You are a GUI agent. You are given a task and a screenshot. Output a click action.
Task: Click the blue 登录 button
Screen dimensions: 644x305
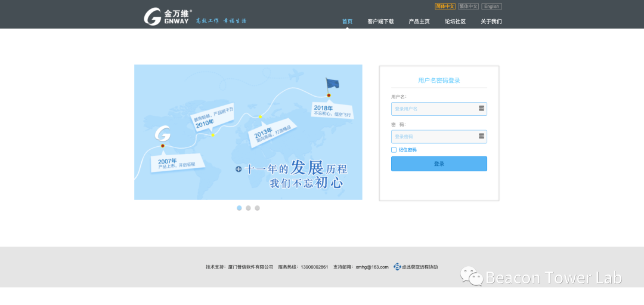pos(439,164)
